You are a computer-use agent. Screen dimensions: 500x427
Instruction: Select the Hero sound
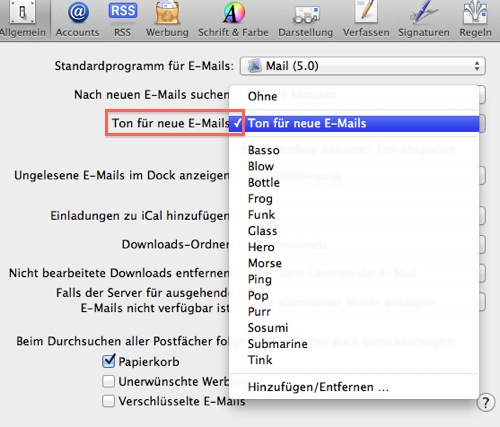pos(354,247)
